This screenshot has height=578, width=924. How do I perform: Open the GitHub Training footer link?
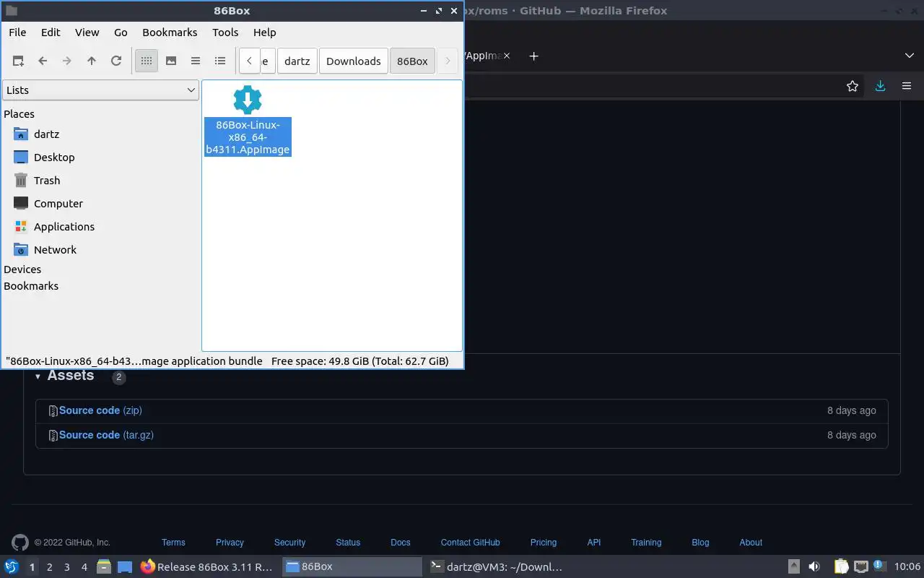pos(646,543)
